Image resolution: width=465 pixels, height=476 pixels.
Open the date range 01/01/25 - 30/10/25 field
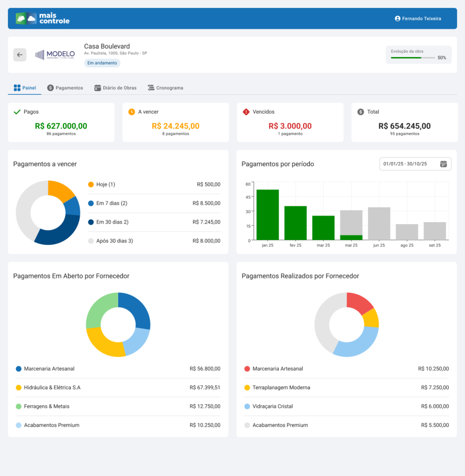(x=409, y=164)
